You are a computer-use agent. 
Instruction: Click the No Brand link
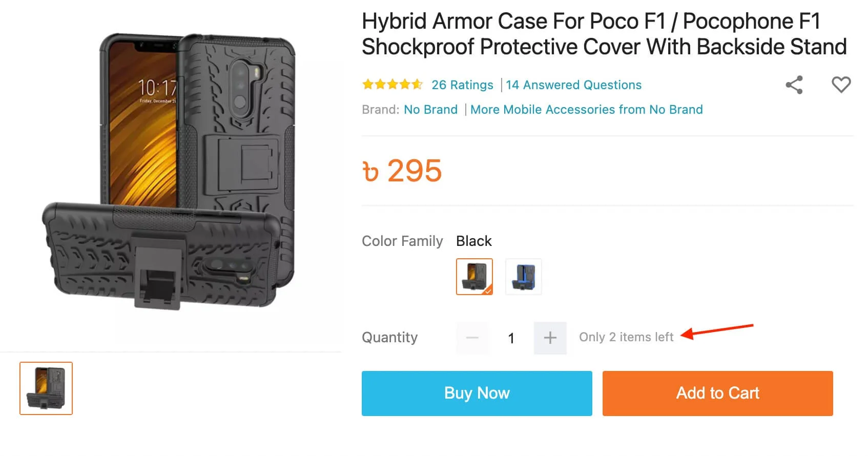pyautogui.click(x=430, y=110)
